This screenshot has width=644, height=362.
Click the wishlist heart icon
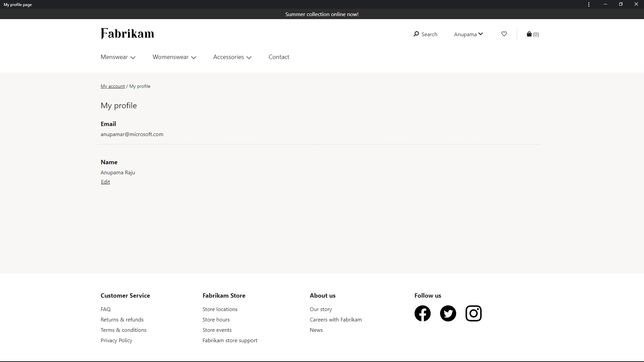(x=504, y=34)
